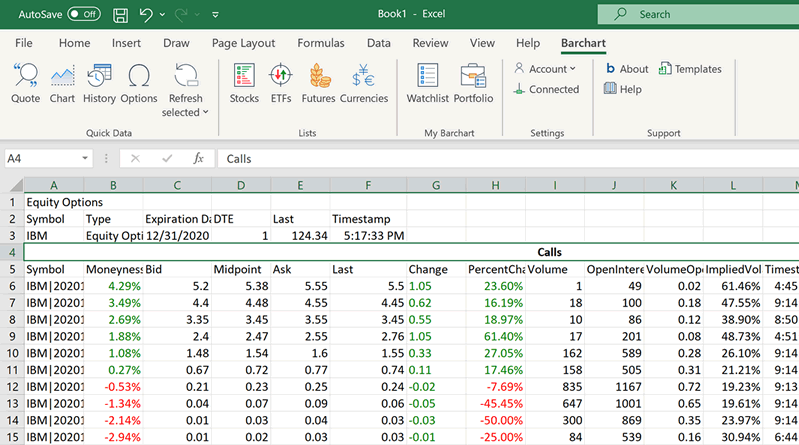The height and width of the screenshot is (445, 799).
Task: Click the Connected status button
Action: (x=546, y=89)
